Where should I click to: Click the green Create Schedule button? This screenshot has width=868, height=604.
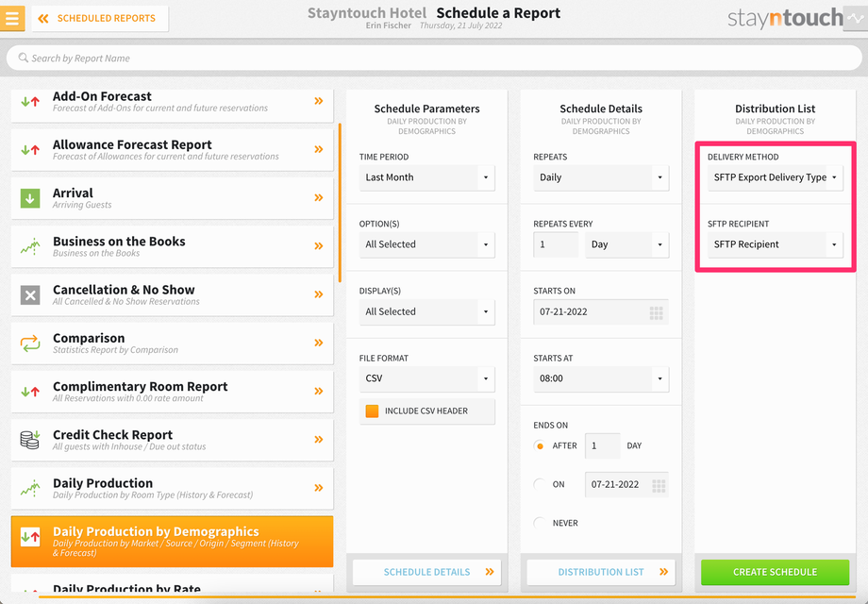click(775, 572)
